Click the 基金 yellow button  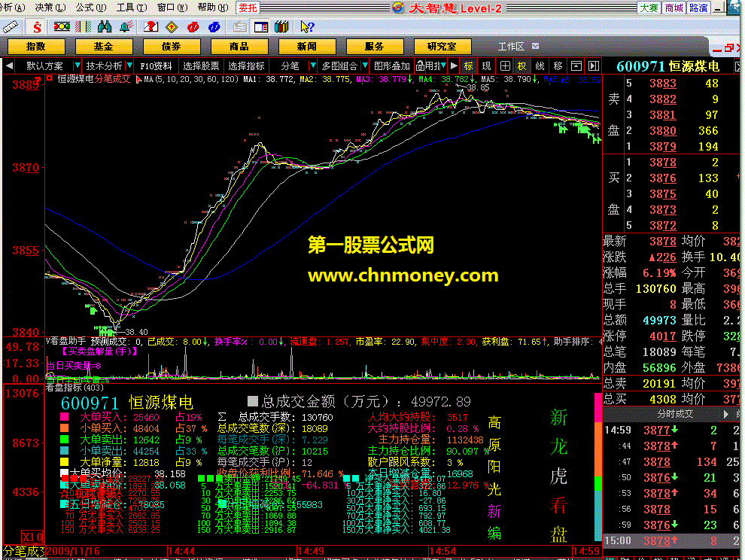pyautogui.click(x=104, y=47)
